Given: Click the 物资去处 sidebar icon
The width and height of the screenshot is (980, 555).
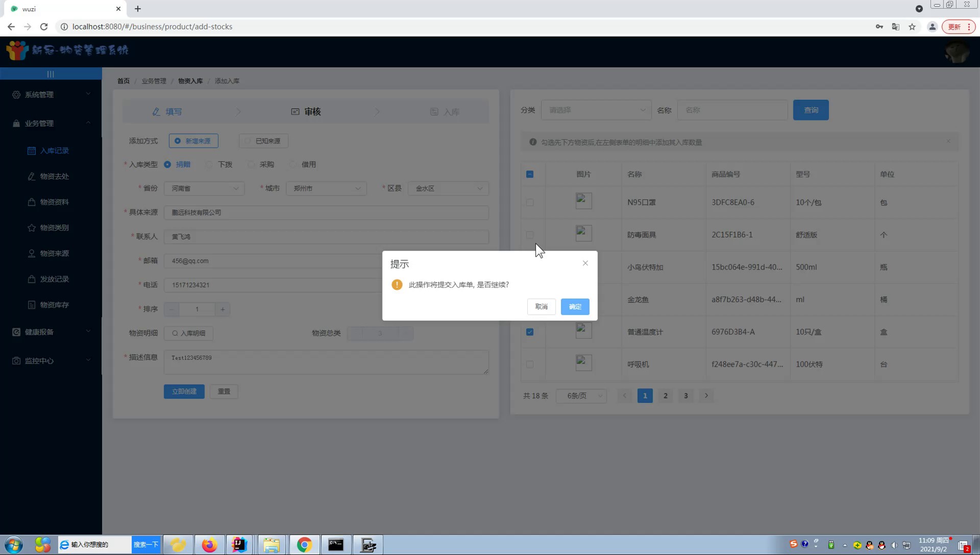Looking at the screenshot, I should coord(32,176).
